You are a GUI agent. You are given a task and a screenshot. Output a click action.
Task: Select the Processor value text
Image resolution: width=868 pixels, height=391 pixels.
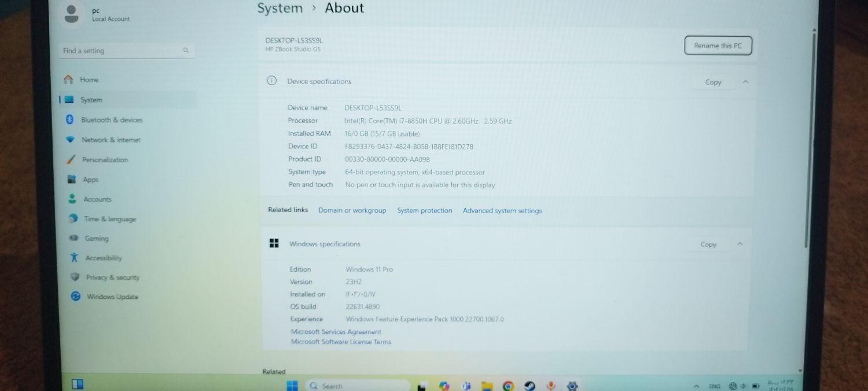point(428,121)
